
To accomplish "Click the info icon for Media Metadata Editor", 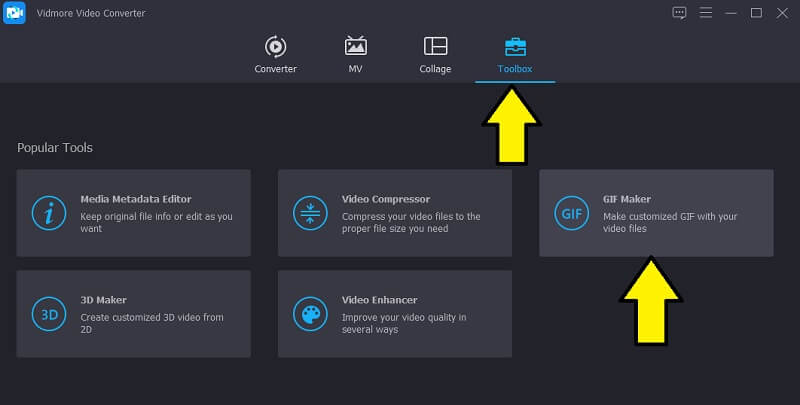I will (46, 213).
